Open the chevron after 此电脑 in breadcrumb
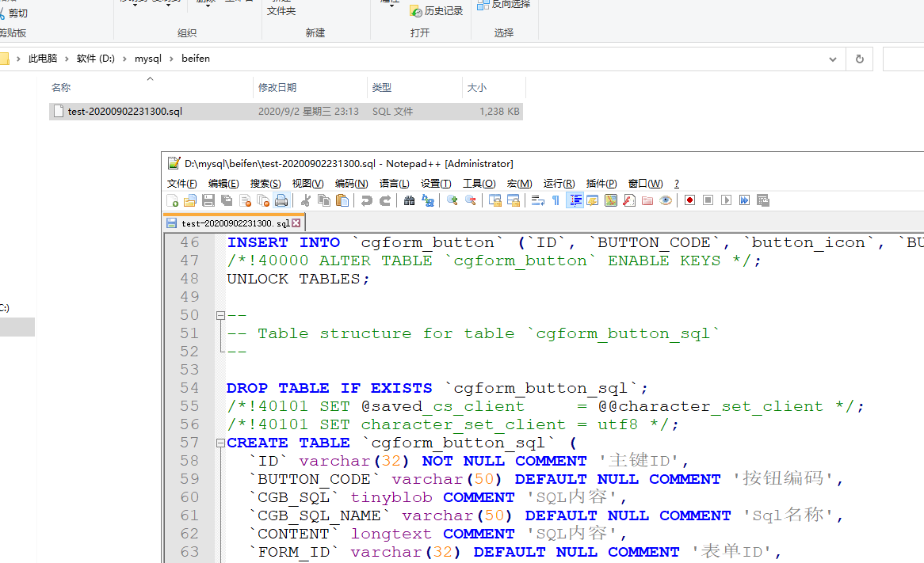Image resolution: width=924 pixels, height=563 pixels. 67,59
